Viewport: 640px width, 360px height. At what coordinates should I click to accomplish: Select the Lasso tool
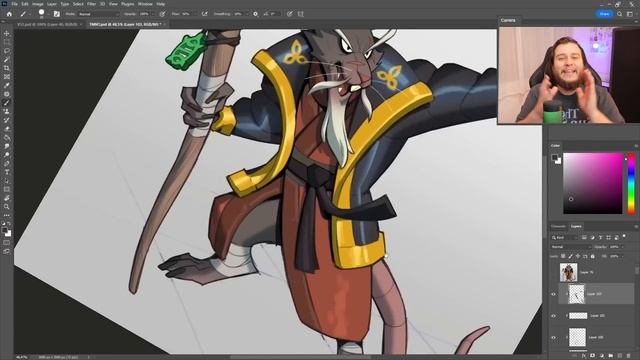pos(7,51)
